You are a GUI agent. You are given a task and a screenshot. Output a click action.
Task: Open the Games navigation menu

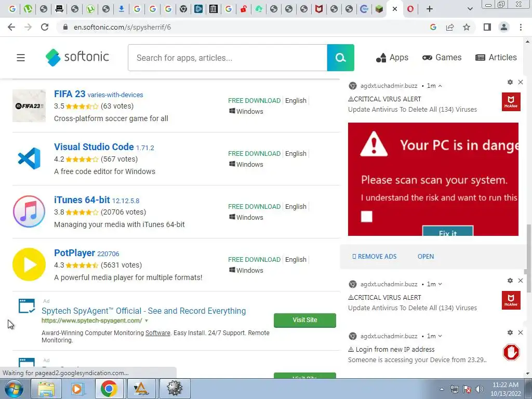442,58
